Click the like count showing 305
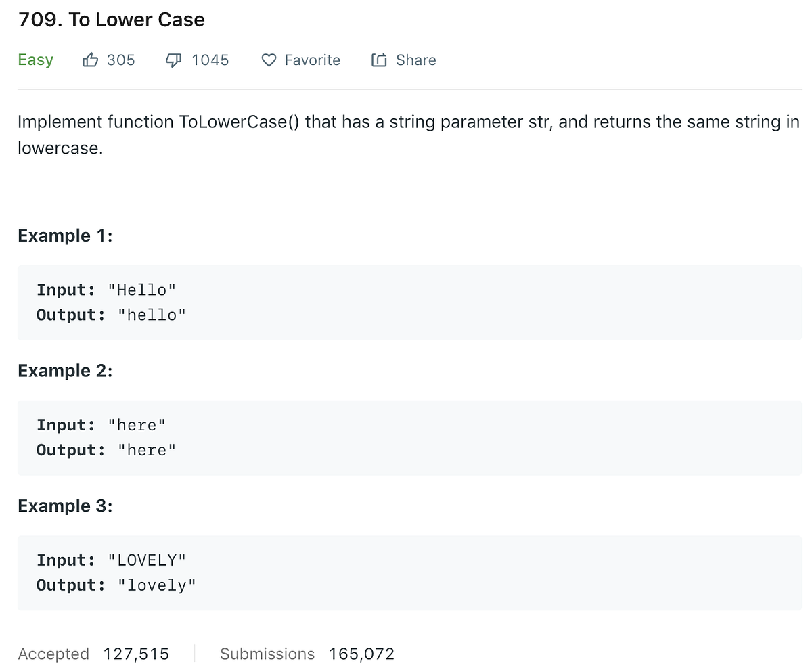Screen dimensions: 812x672 point(122,60)
